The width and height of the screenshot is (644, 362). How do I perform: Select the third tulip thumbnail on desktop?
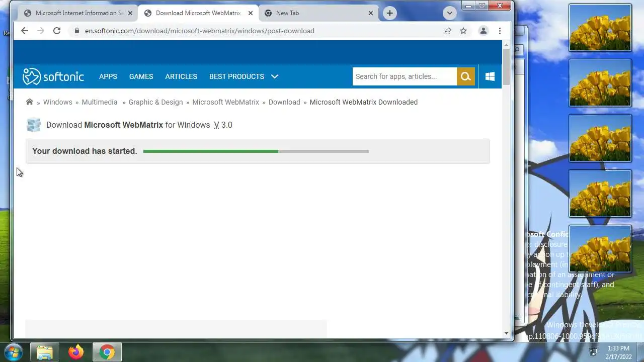(x=600, y=138)
